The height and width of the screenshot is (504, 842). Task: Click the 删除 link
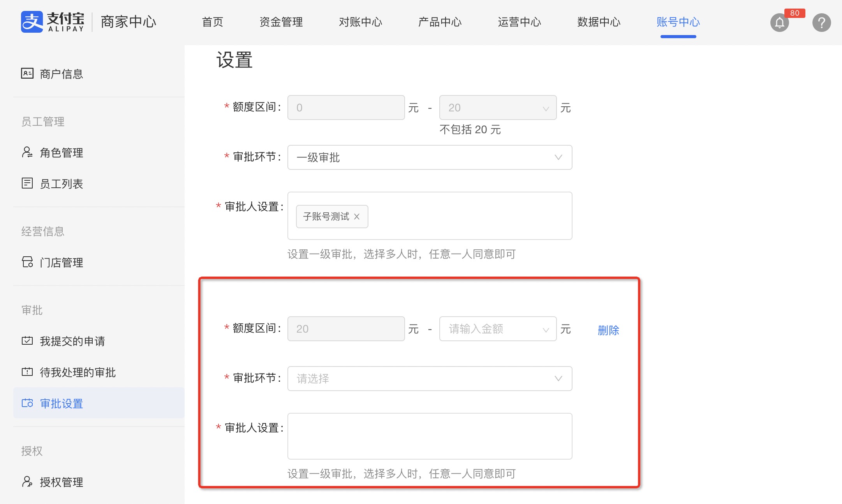[x=608, y=330]
